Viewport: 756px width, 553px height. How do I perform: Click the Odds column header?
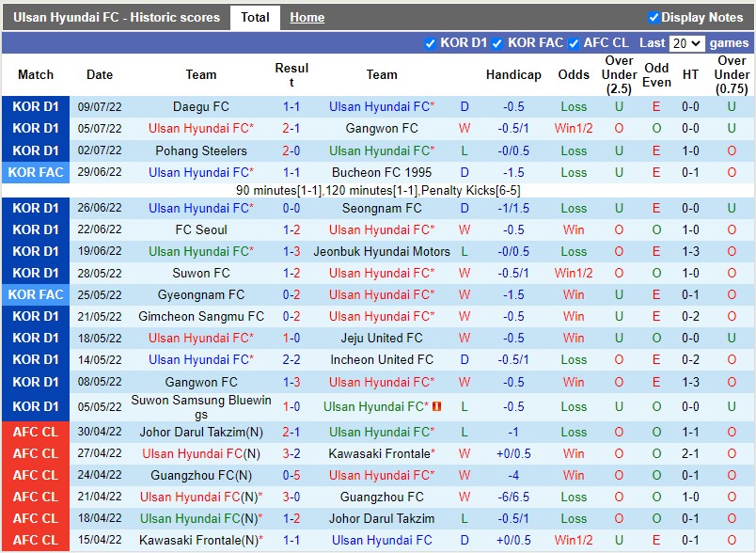point(574,74)
